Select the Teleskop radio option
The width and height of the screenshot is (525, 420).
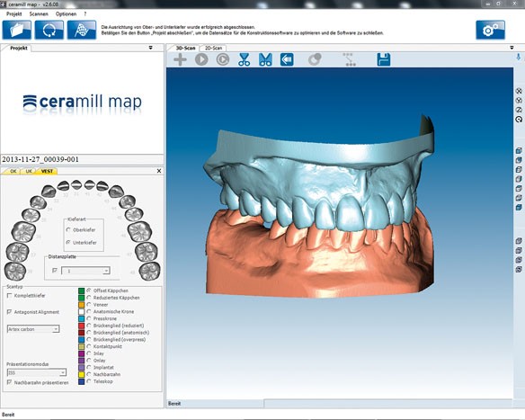(89, 381)
